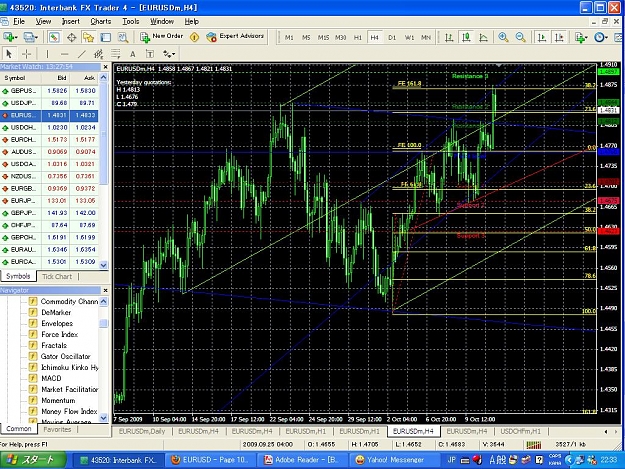This screenshot has width=625, height=469.
Task: Open the View menu
Action: [x=43, y=22]
